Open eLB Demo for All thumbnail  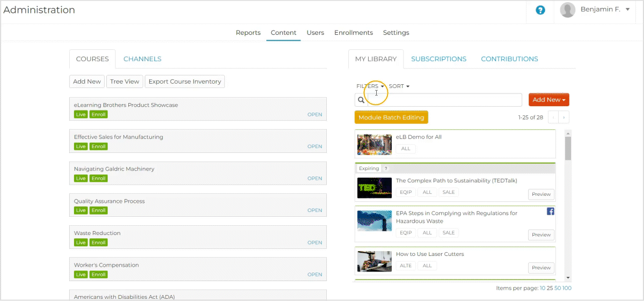coord(374,144)
